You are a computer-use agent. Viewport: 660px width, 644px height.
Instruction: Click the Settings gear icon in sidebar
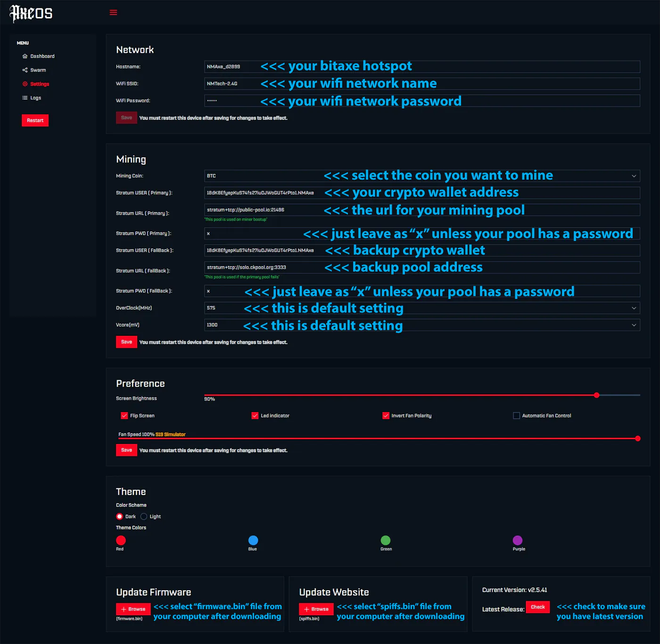[x=25, y=84]
